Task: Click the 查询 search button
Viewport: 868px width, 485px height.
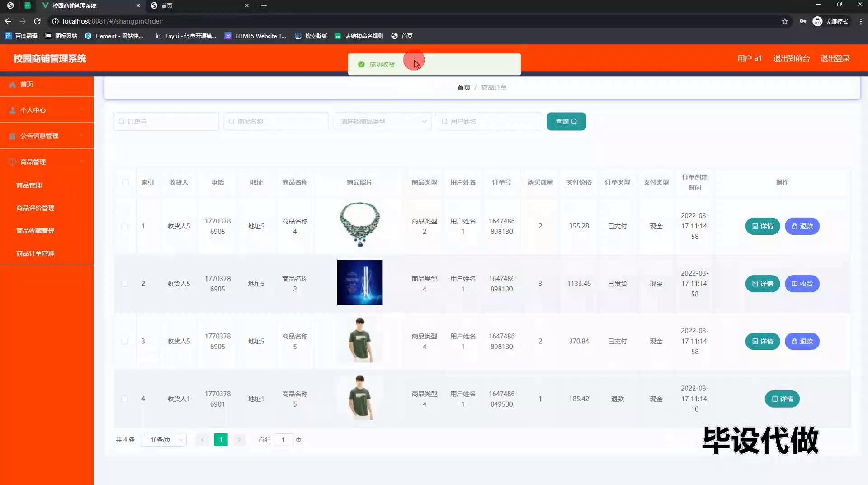Action: coord(566,122)
